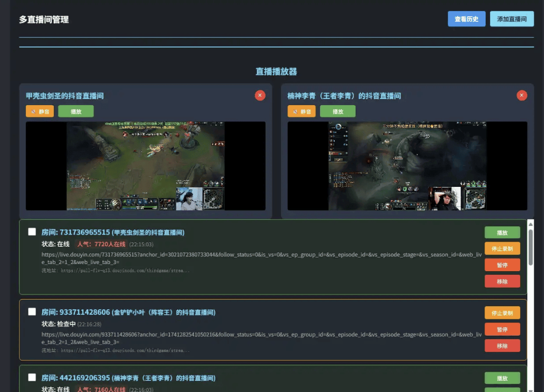Click 停止录制 for room 731736965515

pyautogui.click(x=502, y=248)
